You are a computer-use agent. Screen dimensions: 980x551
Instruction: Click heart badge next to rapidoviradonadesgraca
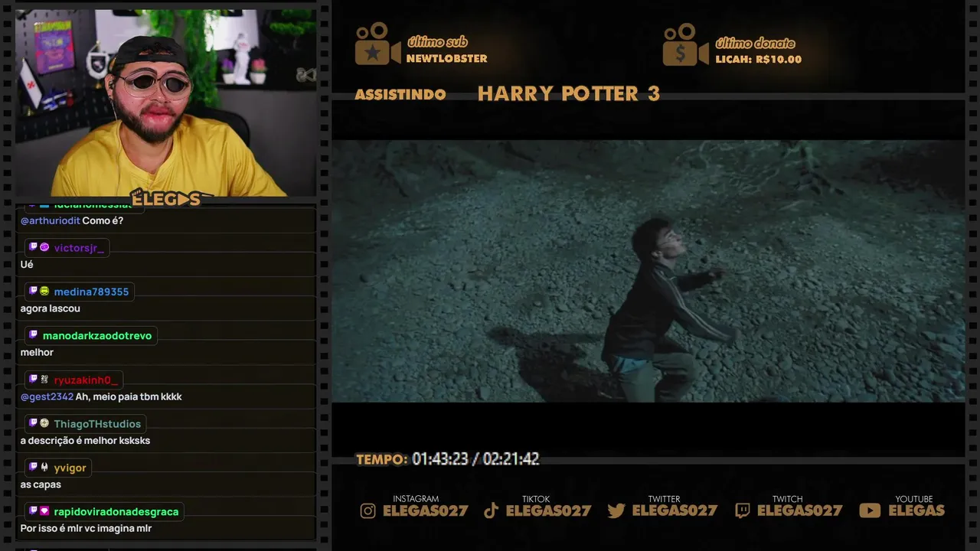coord(44,510)
